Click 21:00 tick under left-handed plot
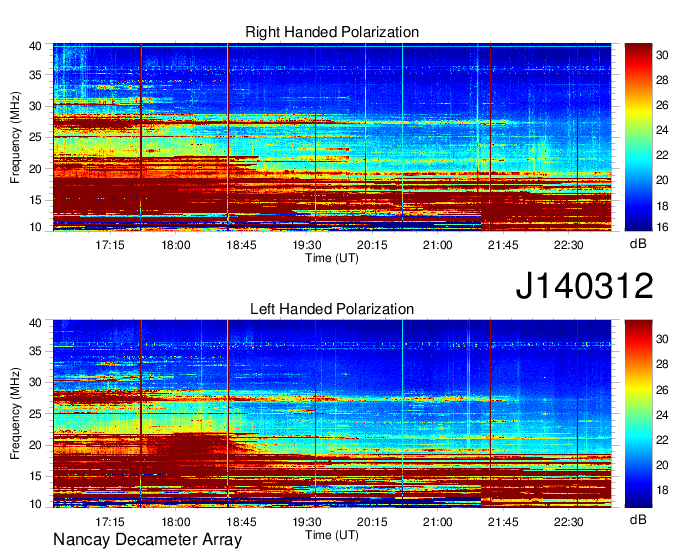 coord(438,522)
